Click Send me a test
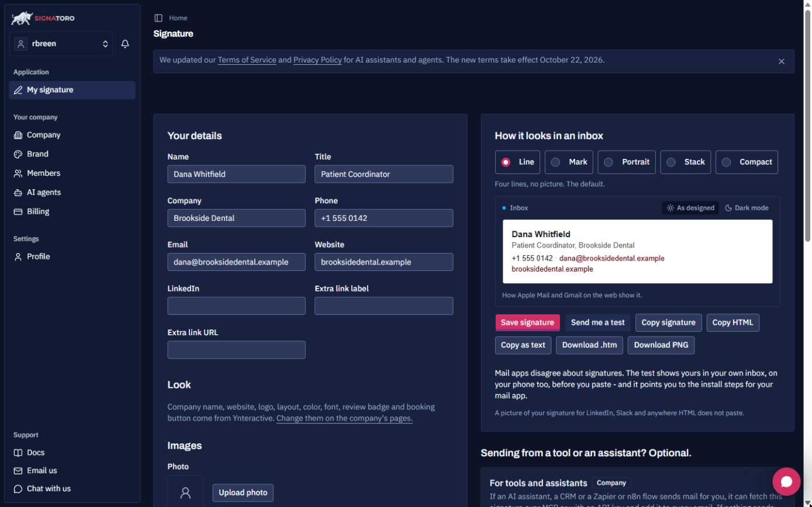 click(x=598, y=322)
